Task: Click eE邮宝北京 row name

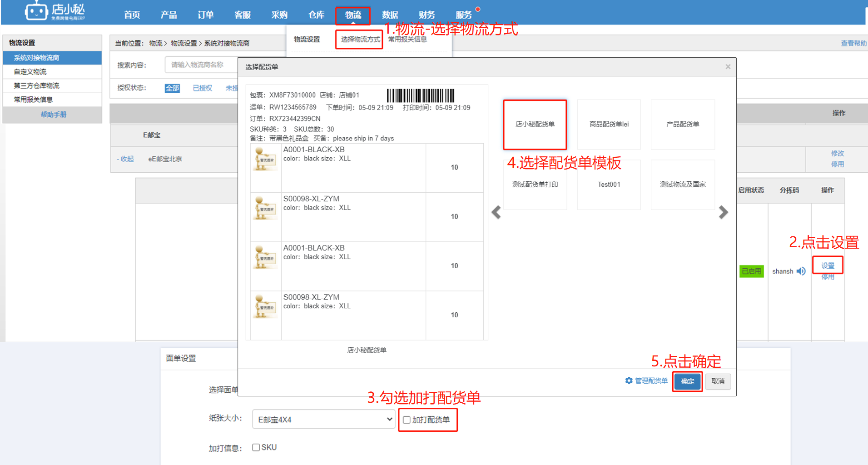Action: coord(165,159)
